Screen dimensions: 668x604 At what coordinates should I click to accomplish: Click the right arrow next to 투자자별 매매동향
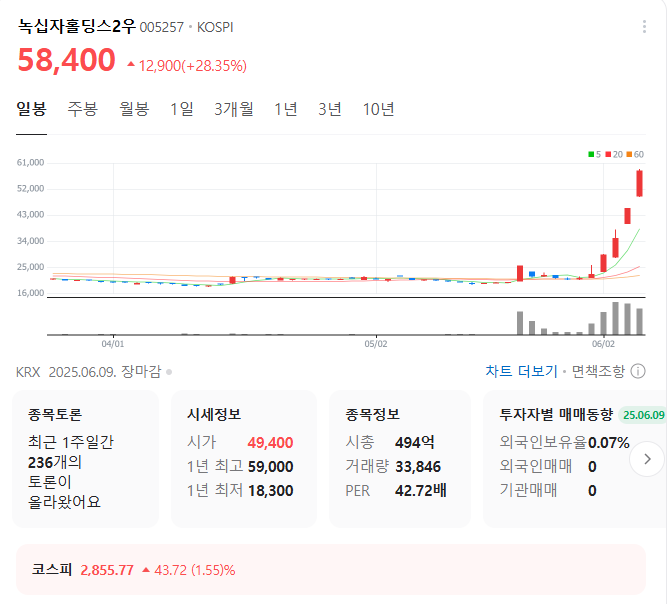point(647,459)
